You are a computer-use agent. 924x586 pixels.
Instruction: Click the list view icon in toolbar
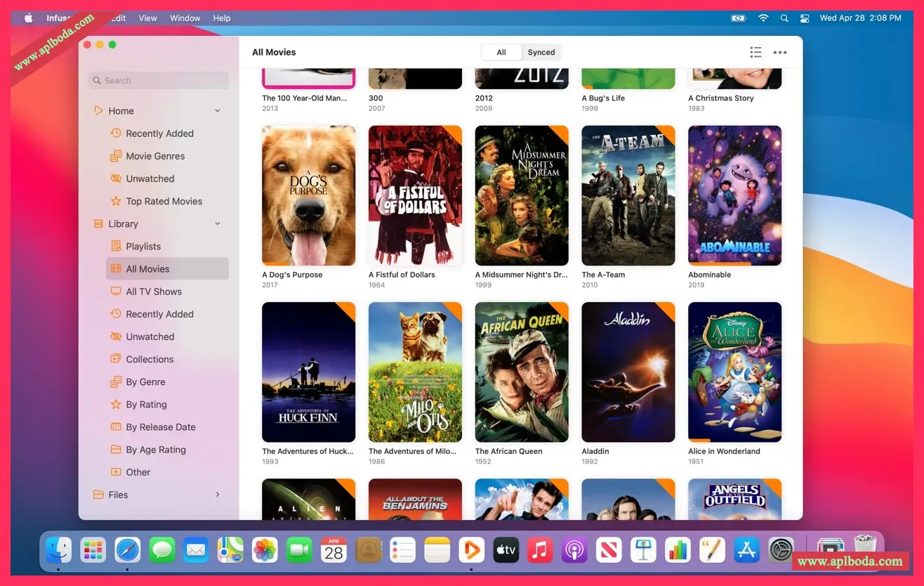click(x=755, y=52)
